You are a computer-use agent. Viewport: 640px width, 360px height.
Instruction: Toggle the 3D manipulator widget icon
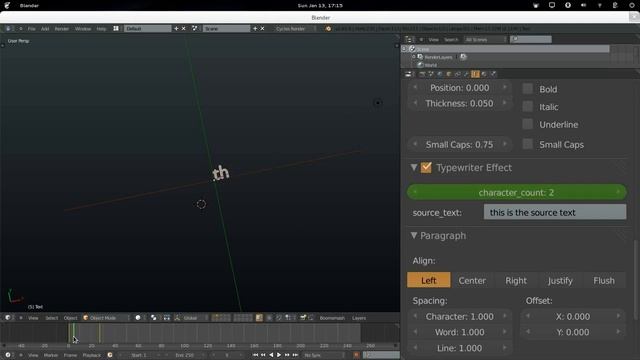click(x=177, y=318)
